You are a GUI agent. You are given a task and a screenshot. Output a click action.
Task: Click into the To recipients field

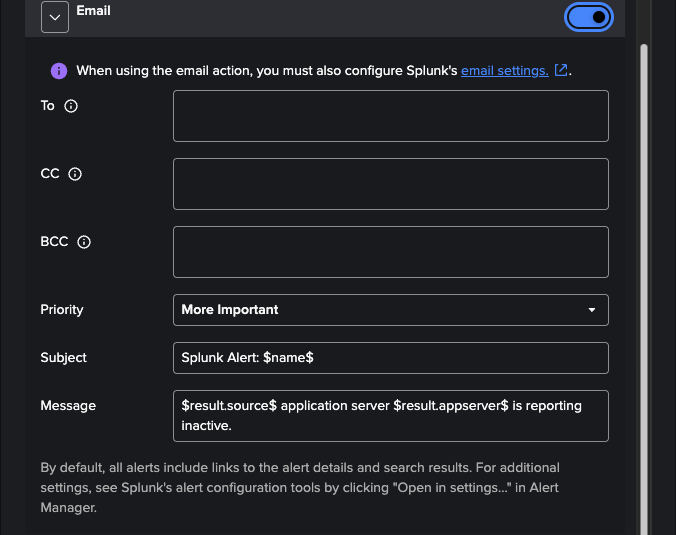[x=390, y=116]
